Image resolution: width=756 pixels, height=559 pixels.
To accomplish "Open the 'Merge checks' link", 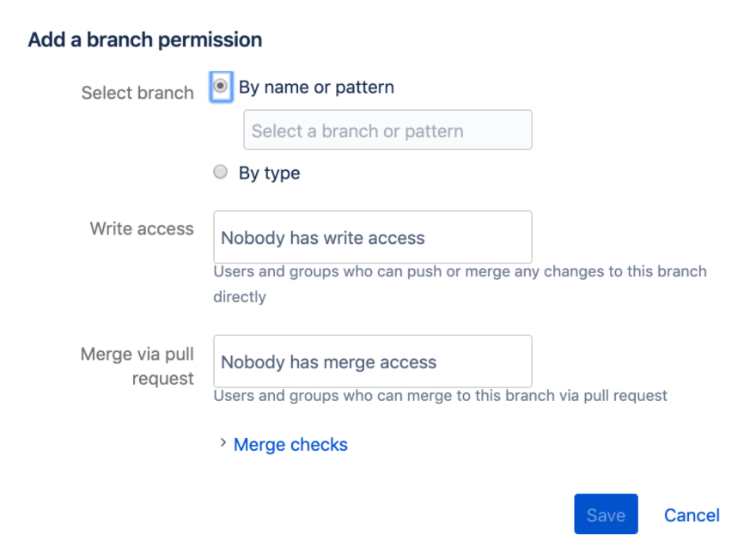I will click(290, 444).
